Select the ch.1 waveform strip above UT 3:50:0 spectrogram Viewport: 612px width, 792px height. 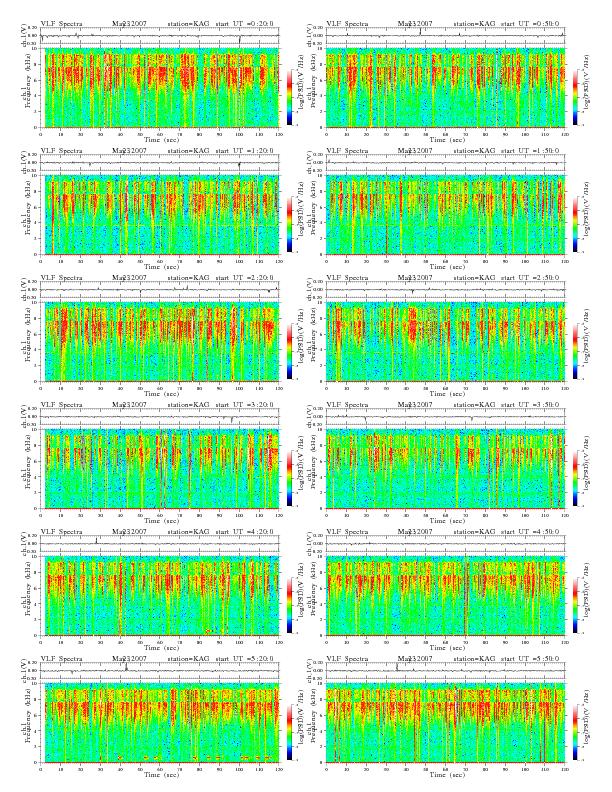coord(445,417)
